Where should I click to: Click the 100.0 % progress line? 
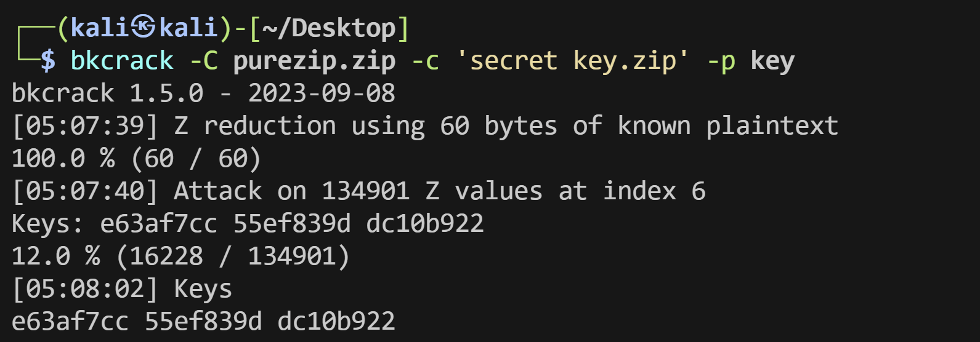(137, 158)
